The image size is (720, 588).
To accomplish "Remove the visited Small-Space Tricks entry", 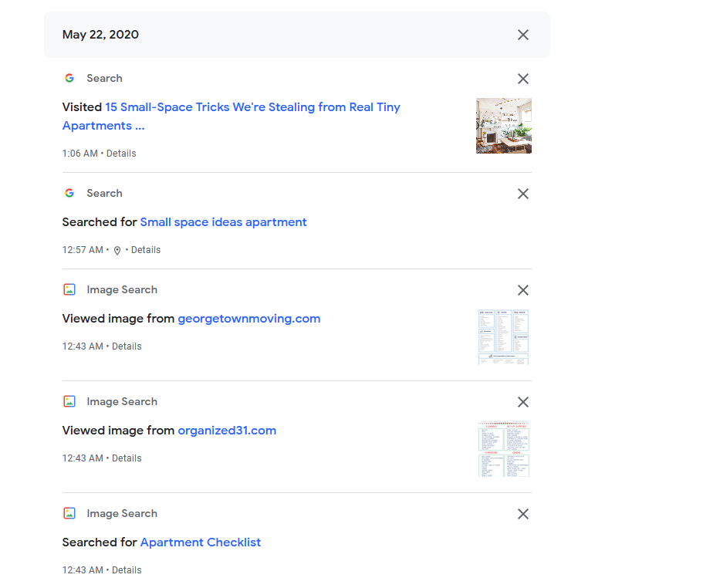I will coord(522,79).
